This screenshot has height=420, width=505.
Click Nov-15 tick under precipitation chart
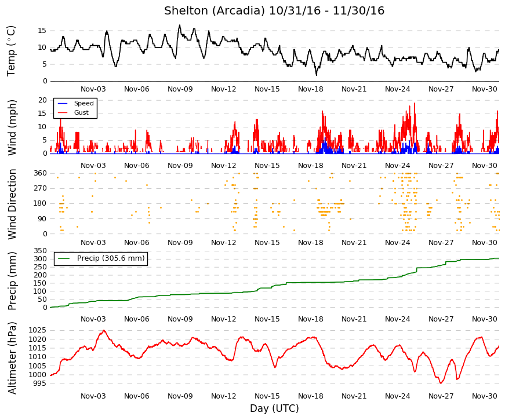[267, 319]
